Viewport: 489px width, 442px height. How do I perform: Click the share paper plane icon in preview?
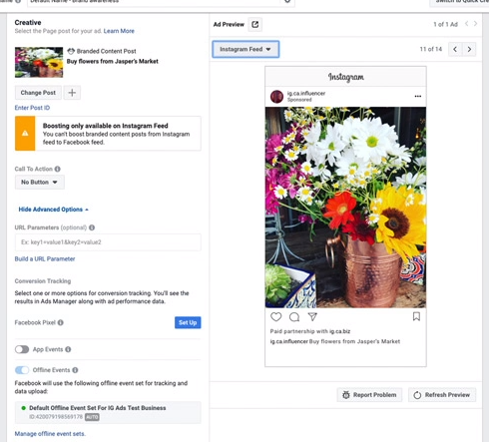[312, 317]
